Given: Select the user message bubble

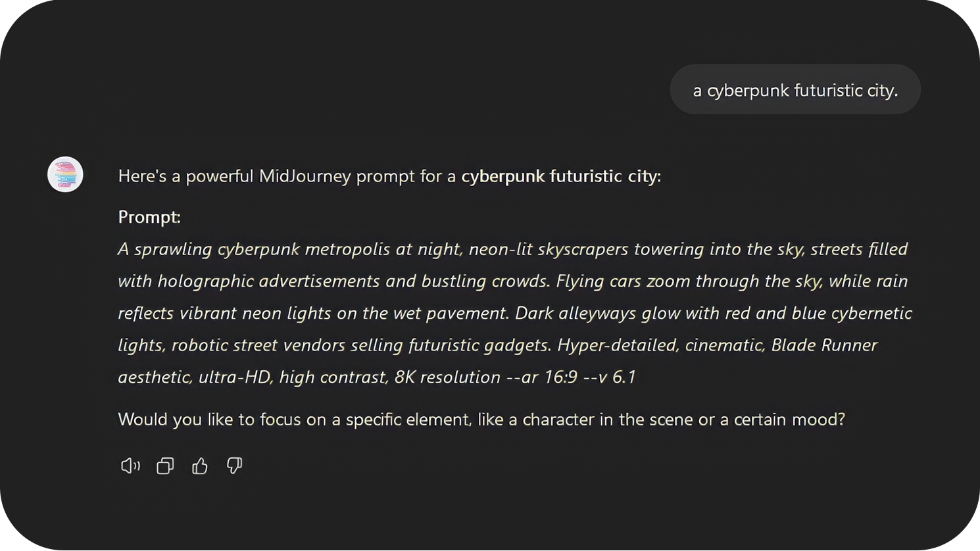Looking at the screenshot, I should point(795,90).
